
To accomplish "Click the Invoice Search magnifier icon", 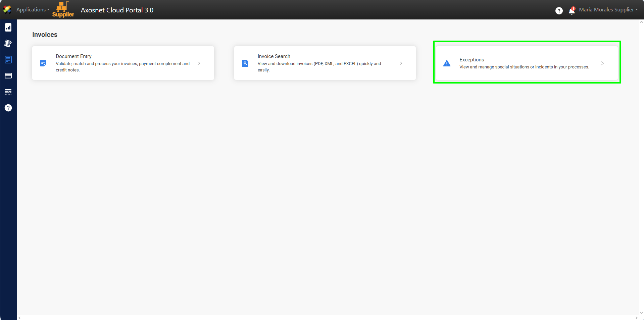I will [245, 63].
